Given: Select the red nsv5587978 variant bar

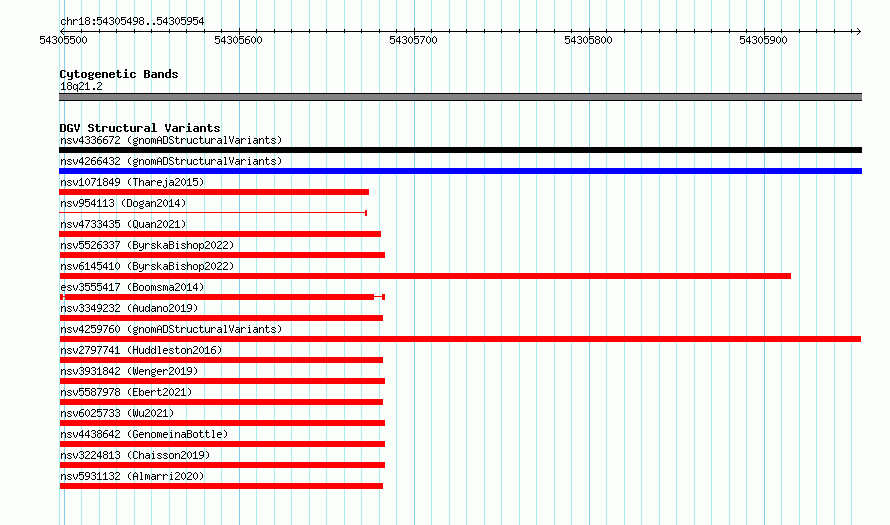Looking at the screenshot, I should pos(221,402).
